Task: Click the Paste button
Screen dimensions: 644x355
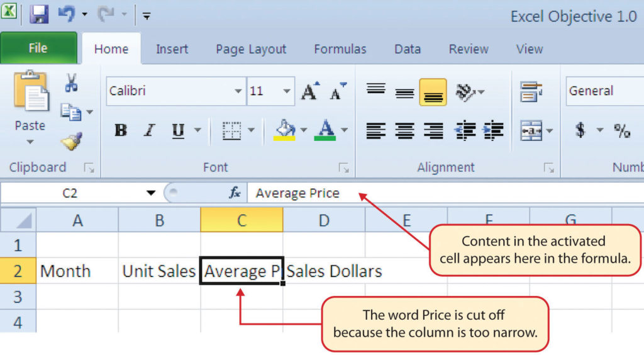Action: tap(30, 107)
